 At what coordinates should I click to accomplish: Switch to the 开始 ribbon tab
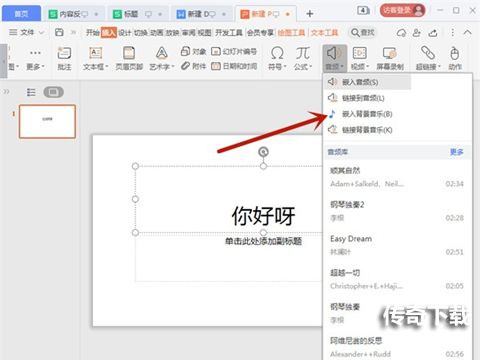(x=93, y=32)
